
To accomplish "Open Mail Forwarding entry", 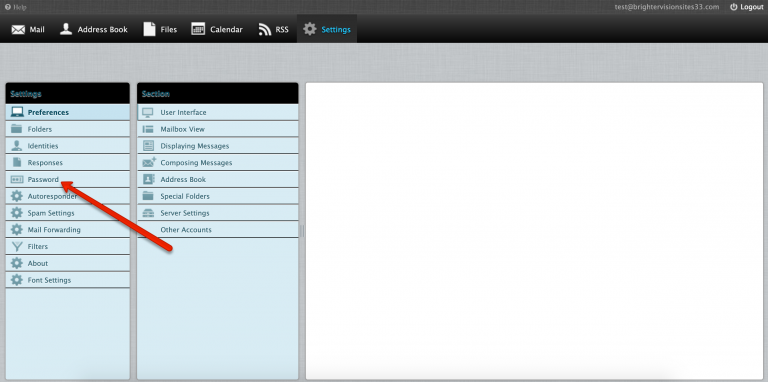I will coord(68,229).
